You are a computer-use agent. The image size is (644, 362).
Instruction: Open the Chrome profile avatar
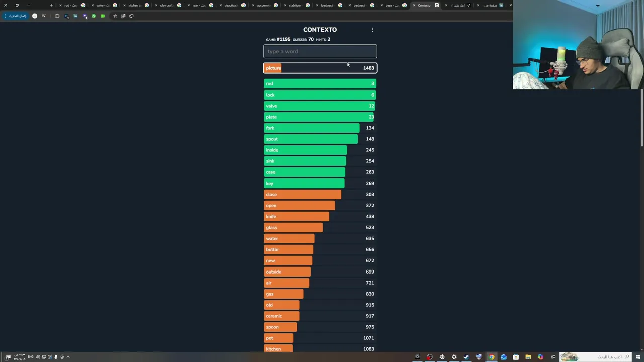tap(35, 16)
